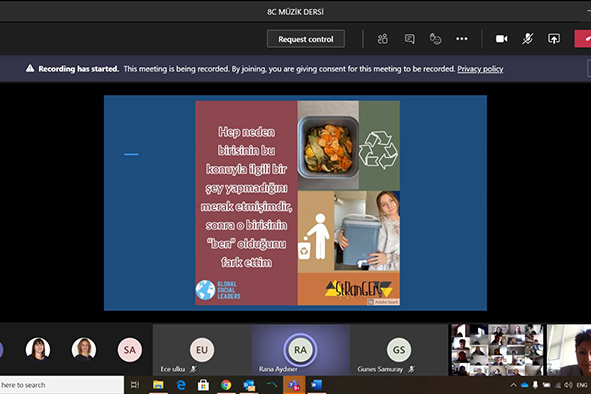Launch Microsoft Edge from the taskbar
Viewport: 591px width, 394px height.
pyautogui.click(x=181, y=385)
